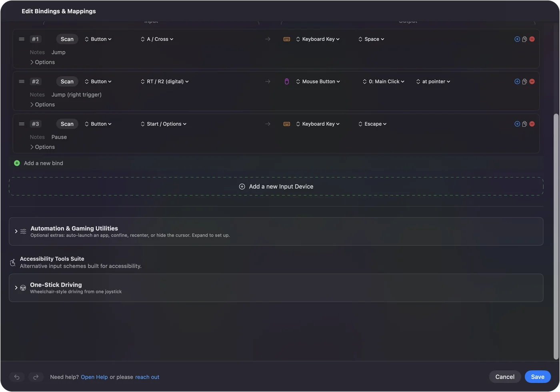560x392 pixels.
Task: Remove bind #1 with red minus icon
Action: coord(532,39)
